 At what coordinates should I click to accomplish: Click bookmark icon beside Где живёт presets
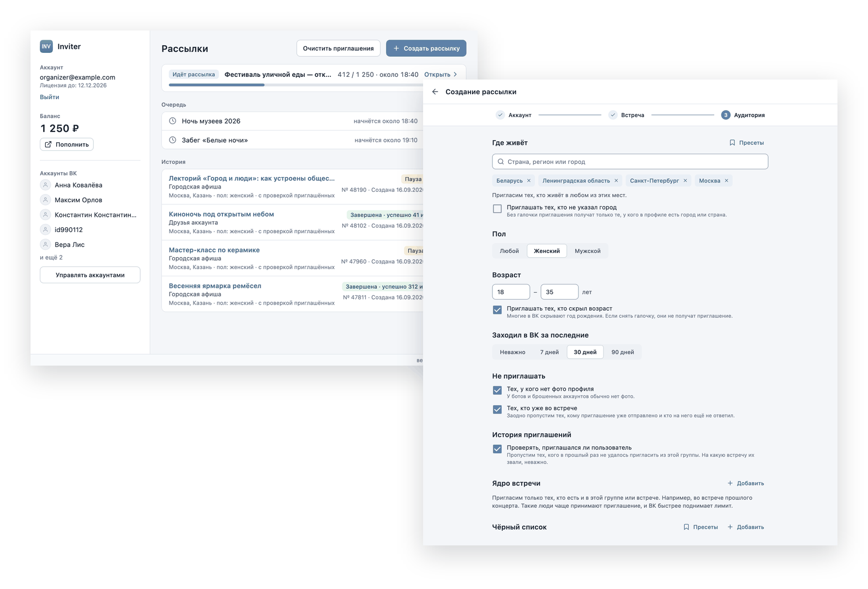[732, 143]
